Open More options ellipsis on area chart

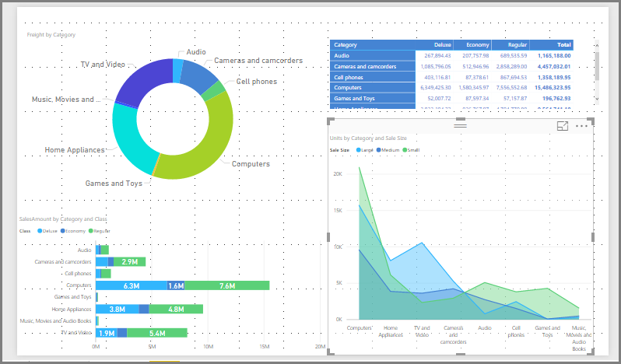click(x=582, y=126)
